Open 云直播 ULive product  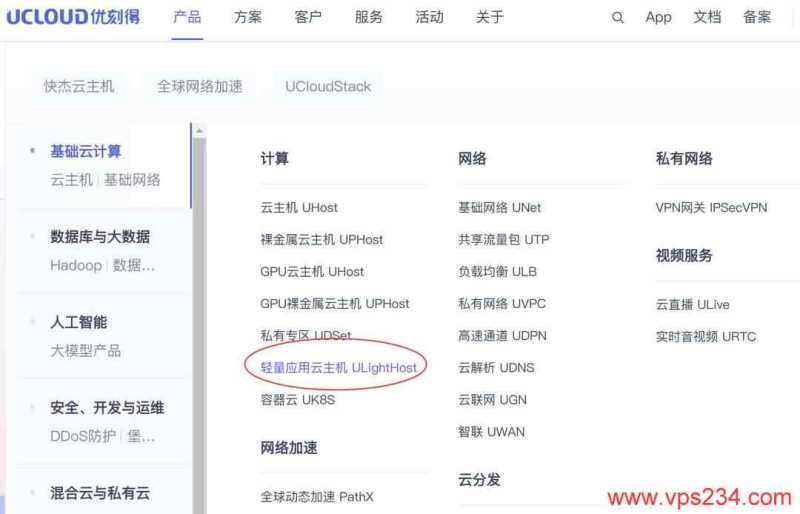tap(692, 304)
